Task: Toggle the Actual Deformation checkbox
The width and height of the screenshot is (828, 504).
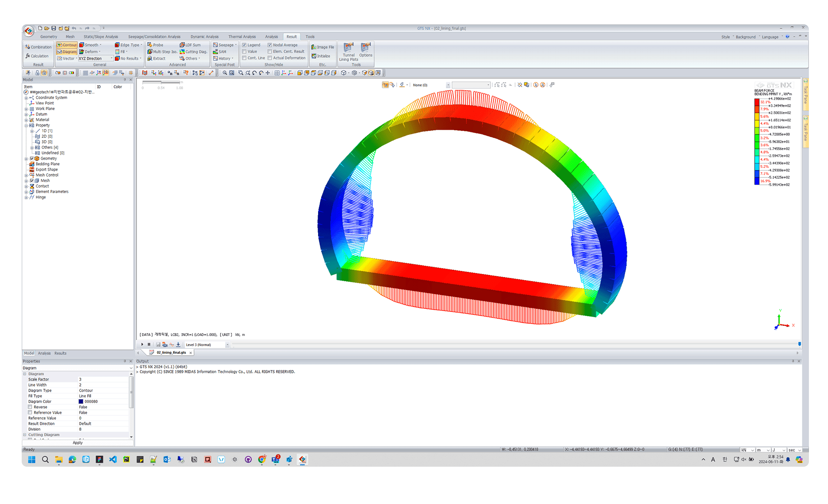Action: (x=269, y=58)
